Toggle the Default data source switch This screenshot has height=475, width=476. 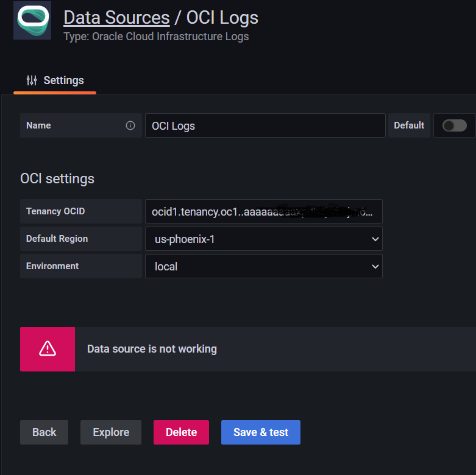pyautogui.click(x=454, y=125)
